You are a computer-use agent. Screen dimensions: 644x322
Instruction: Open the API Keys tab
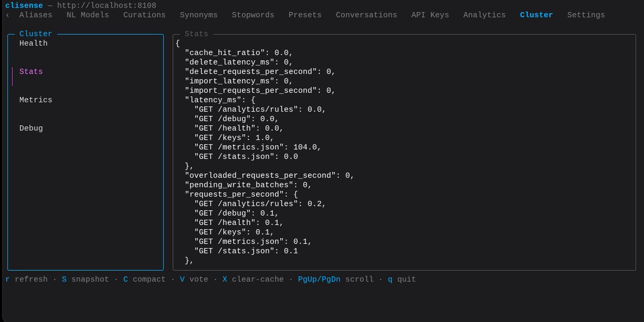tap(430, 15)
